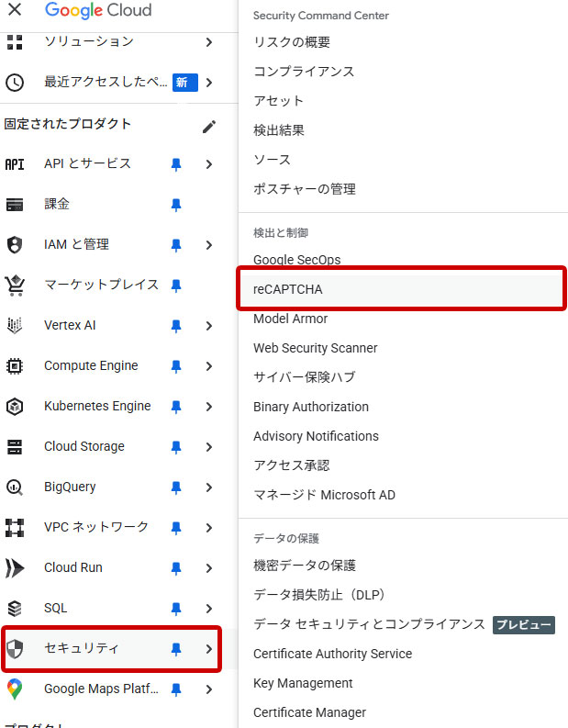Click the API icon beside API とサービス
The width and height of the screenshot is (568, 728).
(x=15, y=164)
